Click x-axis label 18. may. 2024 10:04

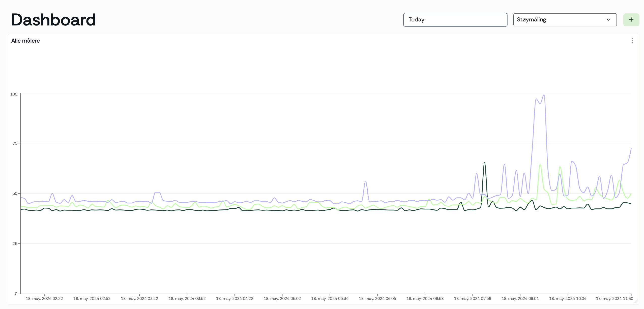tap(568, 299)
